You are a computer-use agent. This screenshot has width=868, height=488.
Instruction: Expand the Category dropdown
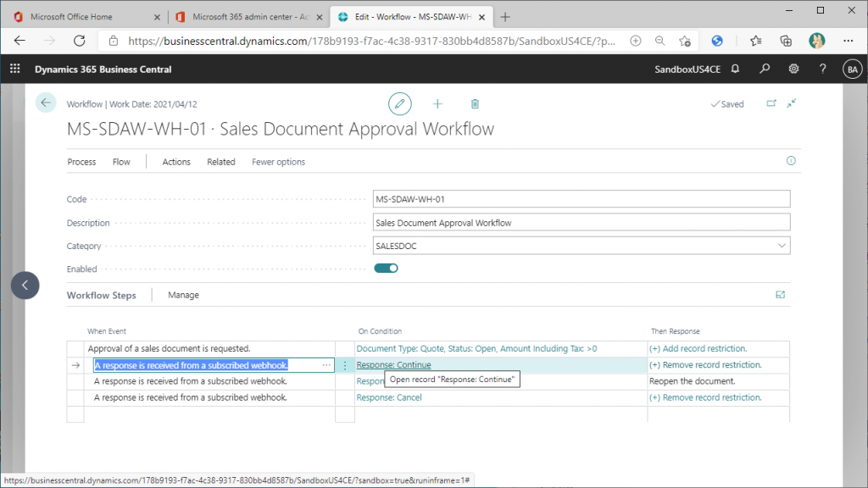[x=781, y=246]
